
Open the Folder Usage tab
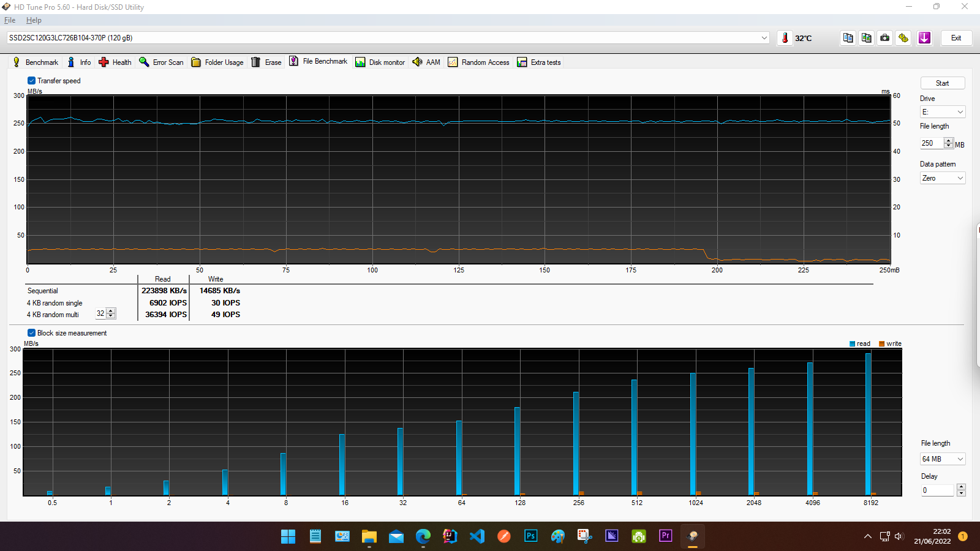pyautogui.click(x=217, y=62)
